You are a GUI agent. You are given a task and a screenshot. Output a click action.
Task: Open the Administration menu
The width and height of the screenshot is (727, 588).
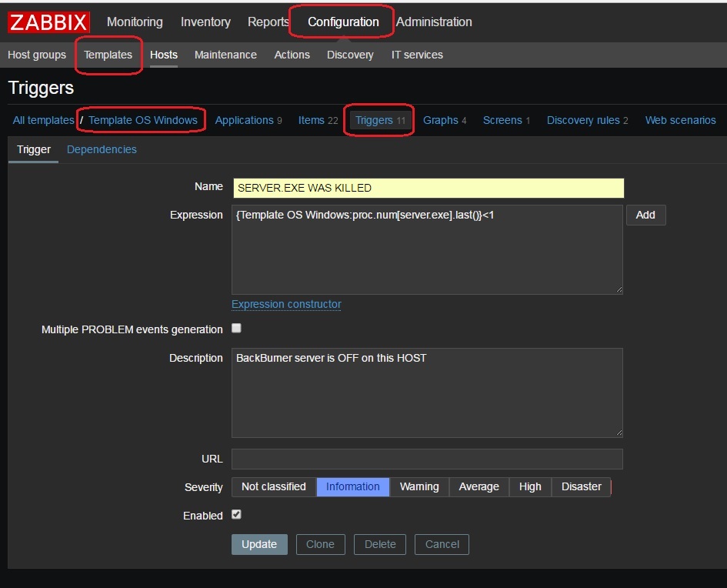434,22
